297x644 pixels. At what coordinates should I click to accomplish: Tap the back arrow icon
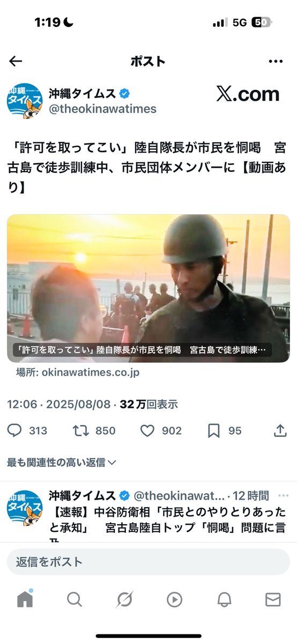16,61
